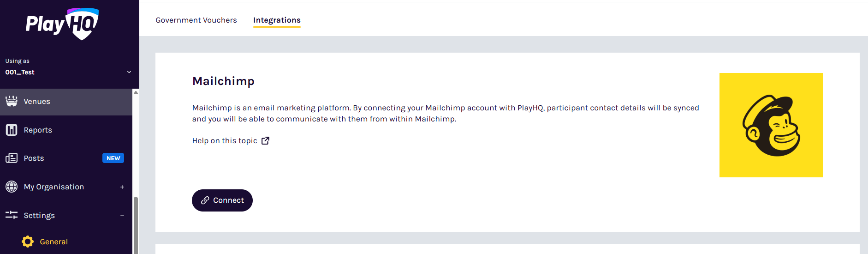868x254 pixels.
Task: Click the Mailchimp monkey logo
Action: [771, 125]
